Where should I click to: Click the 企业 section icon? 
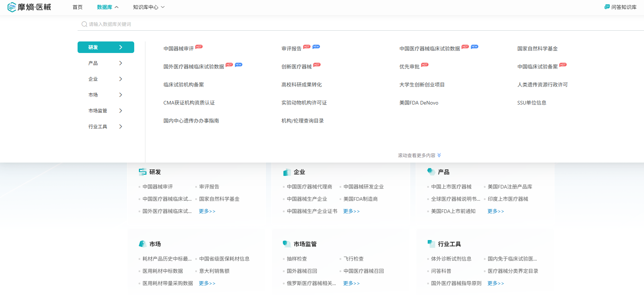287,172
